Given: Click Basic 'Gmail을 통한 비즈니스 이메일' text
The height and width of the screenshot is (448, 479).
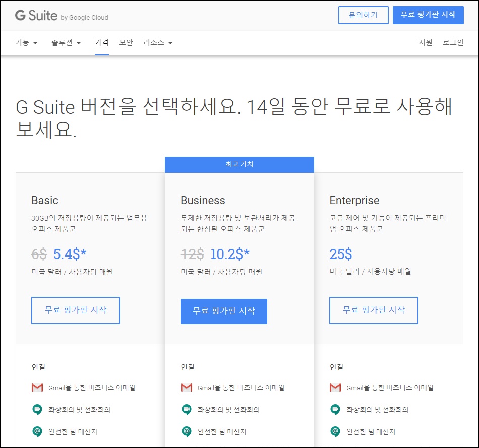Looking at the screenshot, I should (92, 388).
